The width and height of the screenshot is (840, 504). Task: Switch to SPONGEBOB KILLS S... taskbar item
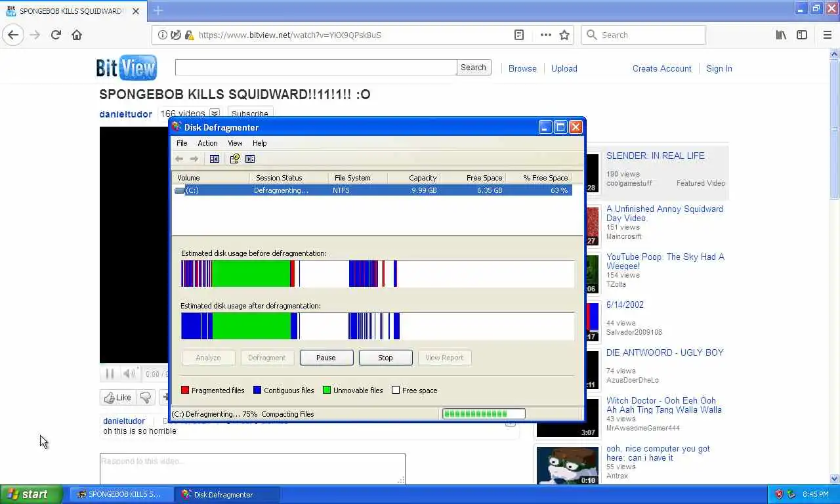(x=122, y=494)
